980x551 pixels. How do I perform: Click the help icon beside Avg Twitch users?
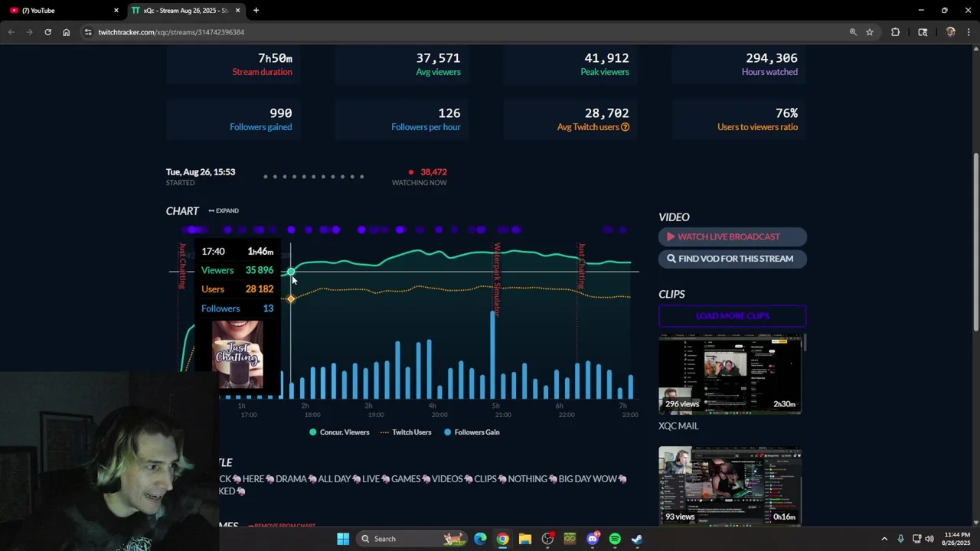point(625,127)
